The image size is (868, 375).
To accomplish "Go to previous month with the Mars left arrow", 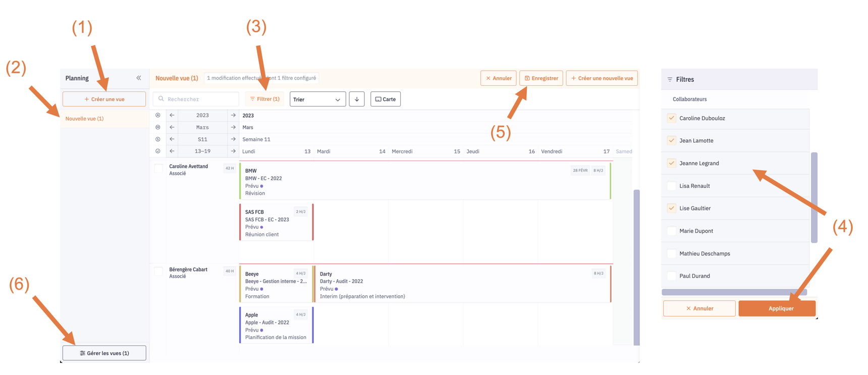I will (172, 127).
